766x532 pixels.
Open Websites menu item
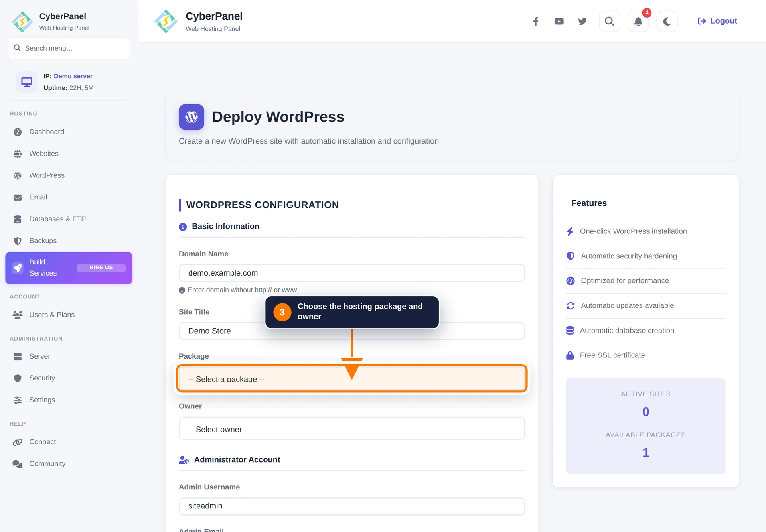(x=69, y=154)
